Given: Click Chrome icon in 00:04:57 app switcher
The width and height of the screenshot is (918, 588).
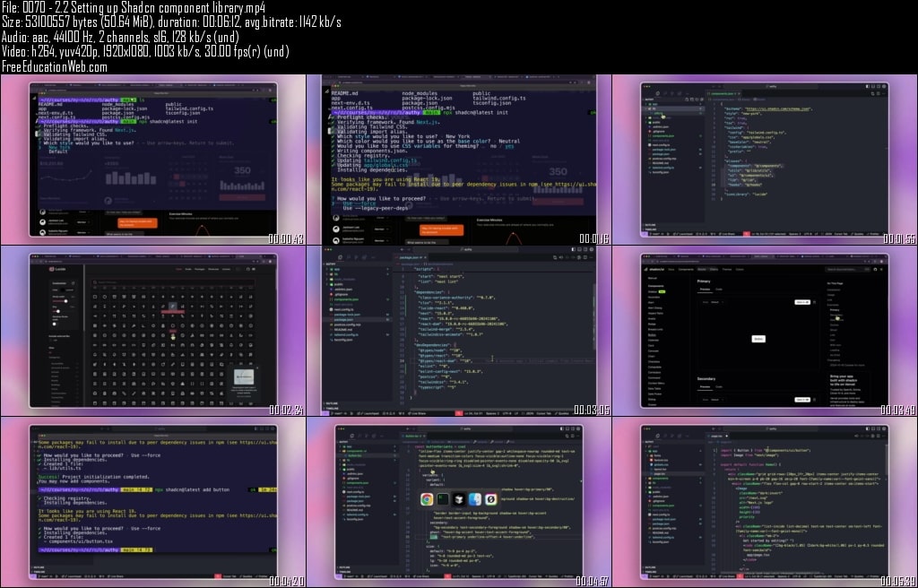Looking at the screenshot, I should pos(427,499).
